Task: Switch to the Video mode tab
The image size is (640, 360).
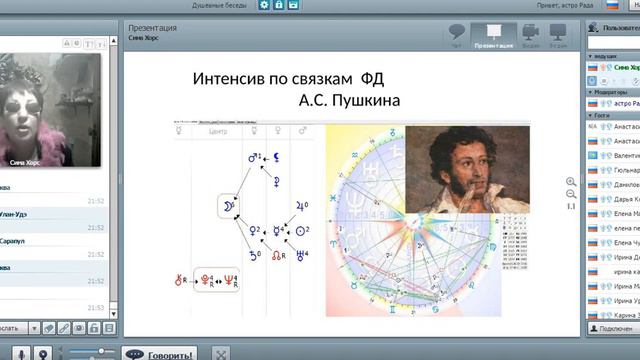Action: 531,36
